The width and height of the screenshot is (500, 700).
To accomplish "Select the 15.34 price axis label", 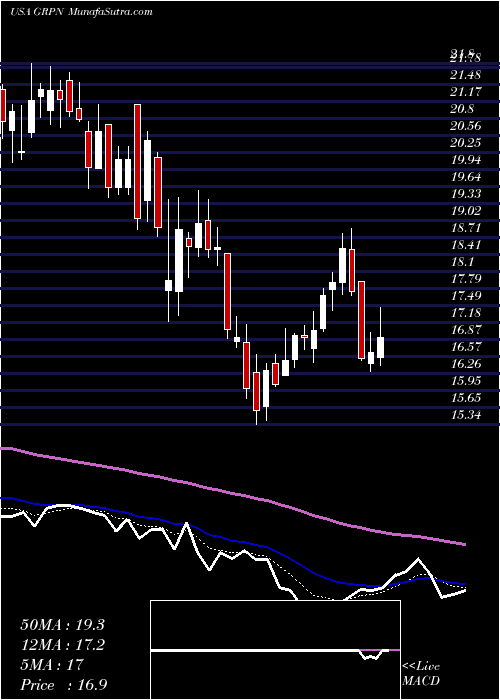I will coord(466,415).
